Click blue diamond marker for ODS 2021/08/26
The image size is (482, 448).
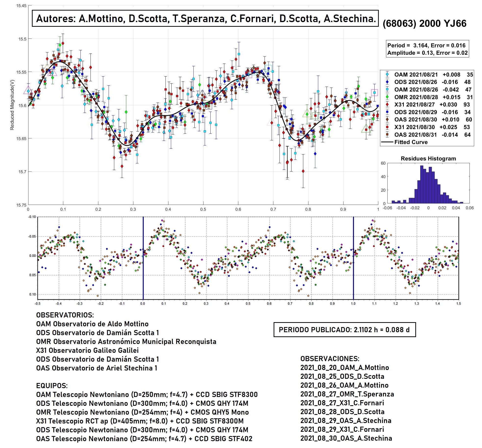click(x=387, y=82)
